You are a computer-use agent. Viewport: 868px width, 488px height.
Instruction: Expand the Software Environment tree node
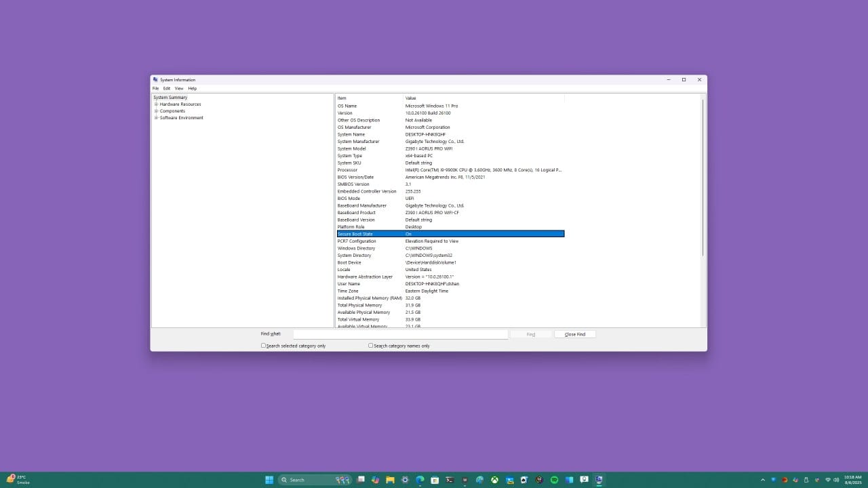pos(157,117)
